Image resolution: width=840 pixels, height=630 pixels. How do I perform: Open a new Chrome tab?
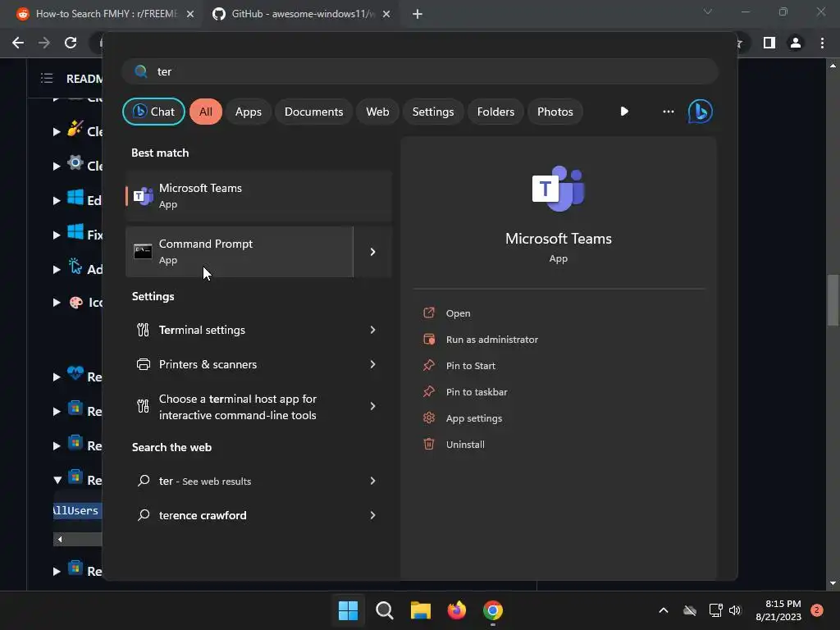coord(418,14)
